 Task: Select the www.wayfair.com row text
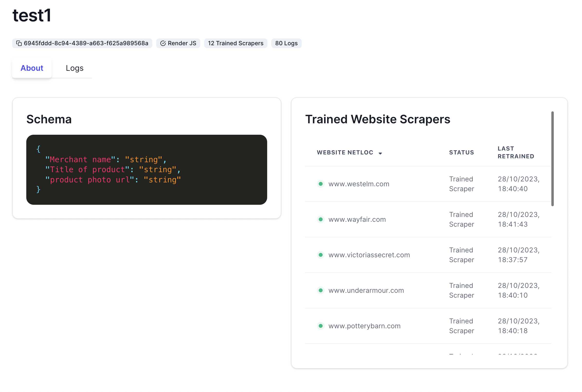pyautogui.click(x=357, y=220)
